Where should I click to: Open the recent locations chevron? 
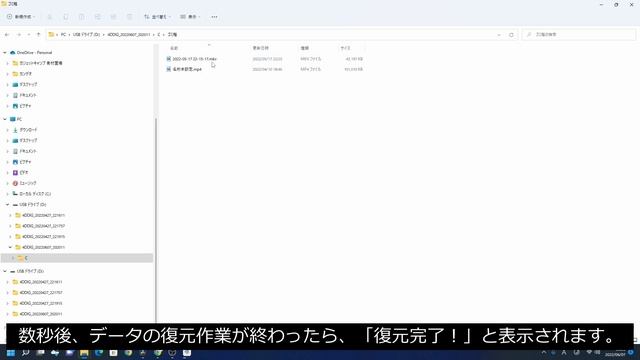click(29, 35)
